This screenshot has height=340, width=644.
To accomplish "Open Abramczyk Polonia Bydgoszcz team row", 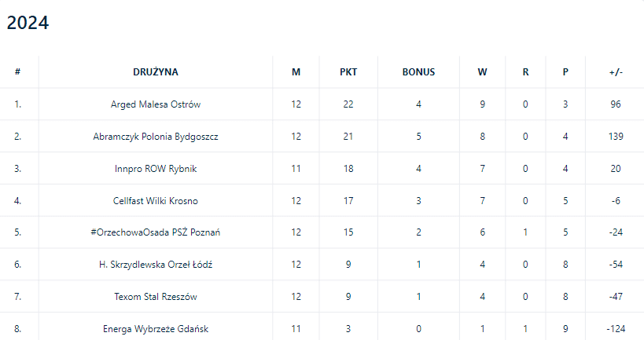I will pyautogui.click(x=156, y=137).
